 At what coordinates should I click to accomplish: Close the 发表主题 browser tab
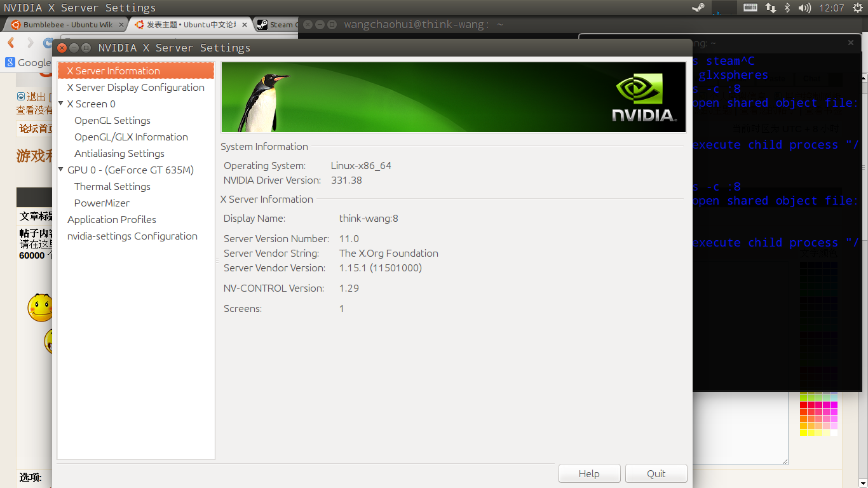(245, 25)
